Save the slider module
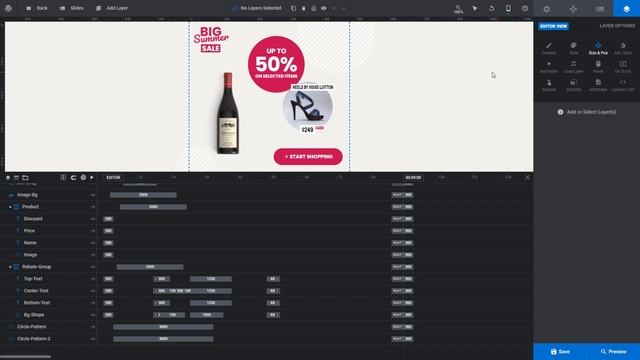The width and height of the screenshot is (640, 360). coord(560,351)
